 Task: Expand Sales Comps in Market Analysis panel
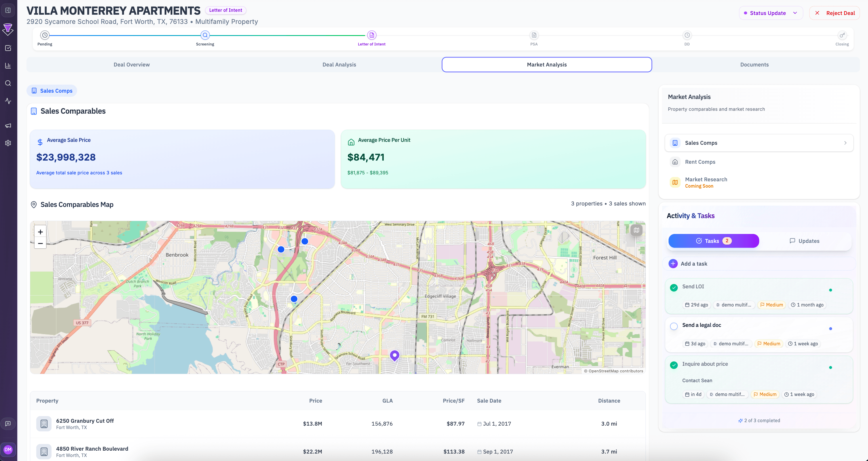point(845,142)
